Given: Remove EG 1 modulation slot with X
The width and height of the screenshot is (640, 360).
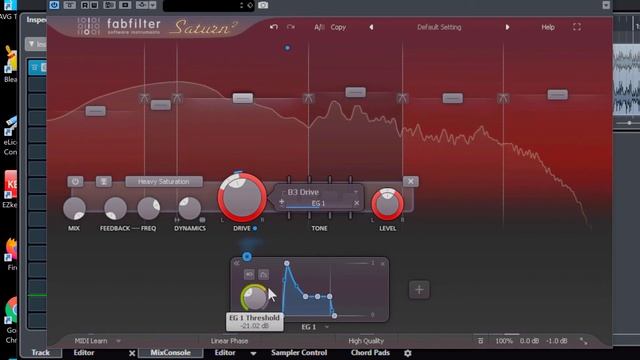Looking at the screenshot, I should [357, 203].
